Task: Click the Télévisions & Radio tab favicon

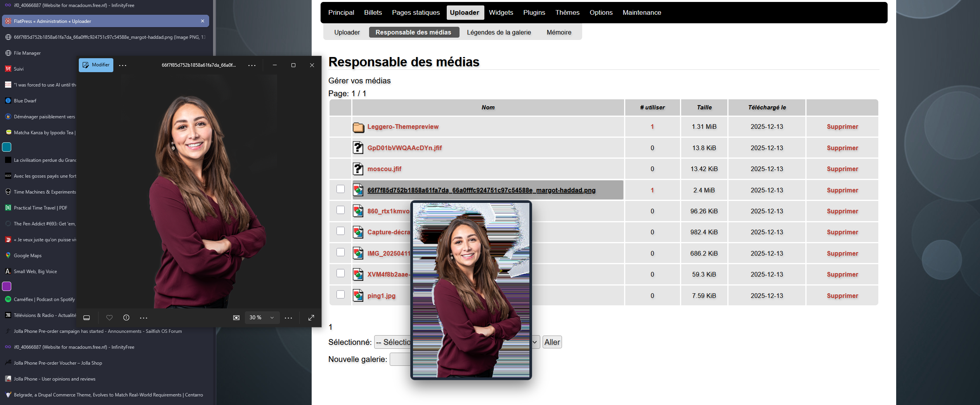Action: (8, 315)
